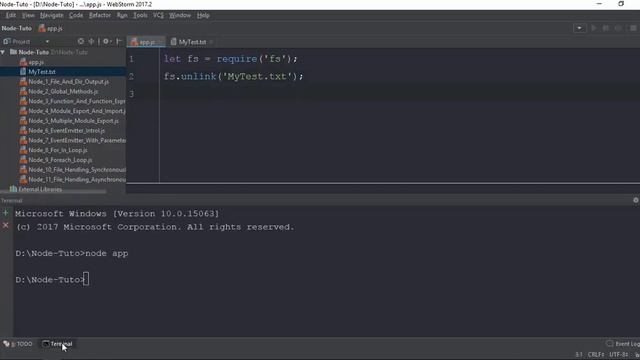Viewport: 640px width, 360px height.
Task: Open the VCS menu
Action: coord(158,15)
